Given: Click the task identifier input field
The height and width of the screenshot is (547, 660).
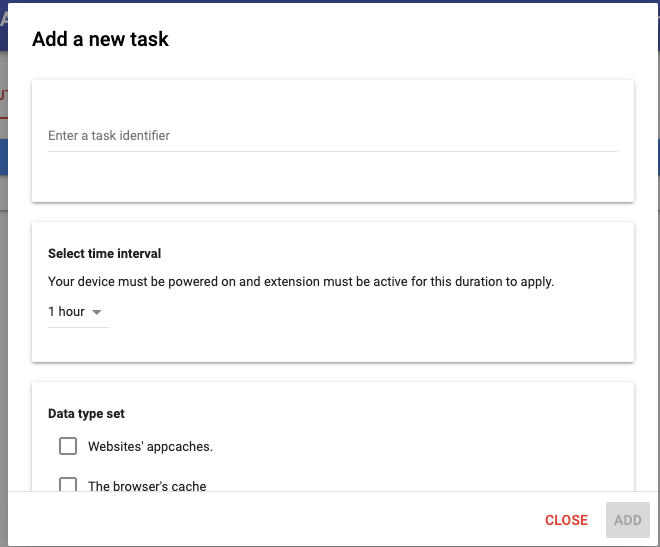Looking at the screenshot, I should pos(332,136).
